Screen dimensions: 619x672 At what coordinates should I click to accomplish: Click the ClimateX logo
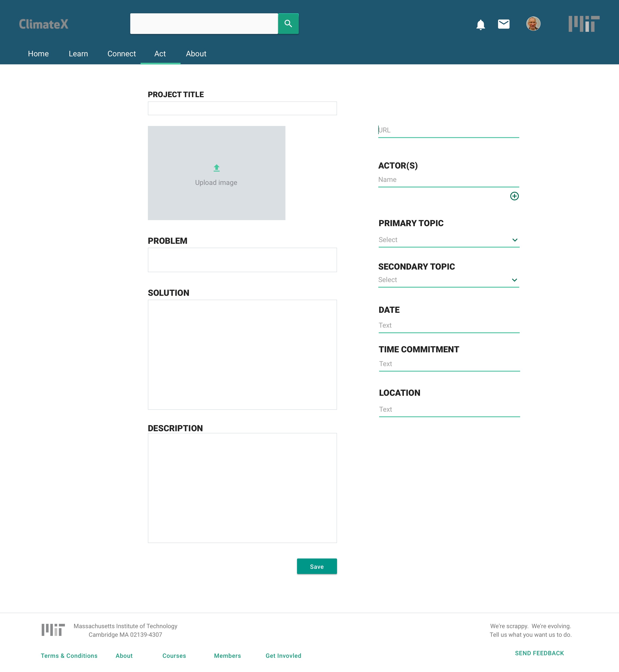(44, 24)
